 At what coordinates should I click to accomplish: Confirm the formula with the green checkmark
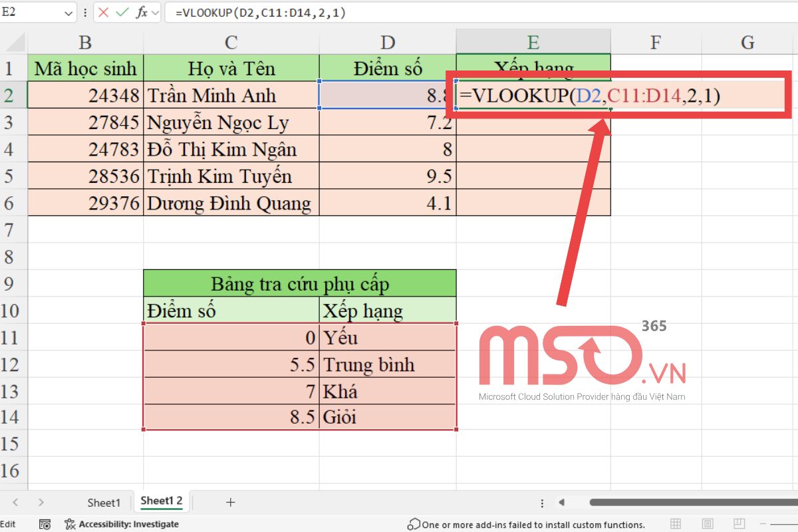pos(122,13)
